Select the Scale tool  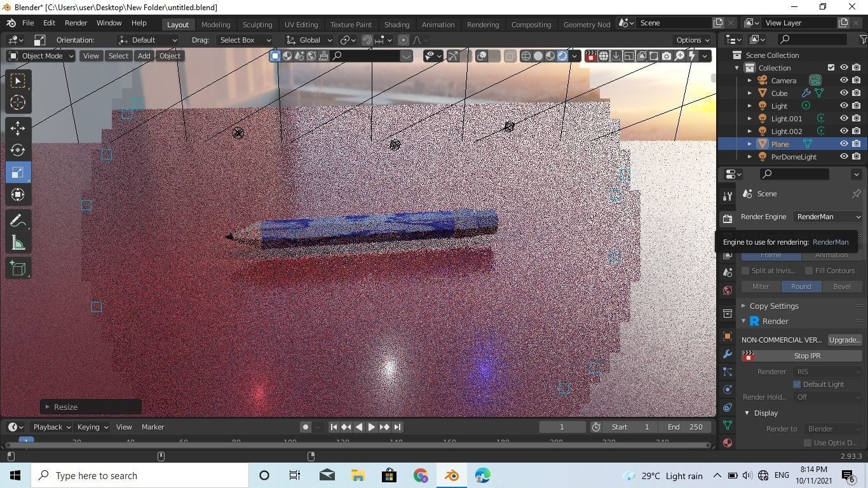pos(18,172)
